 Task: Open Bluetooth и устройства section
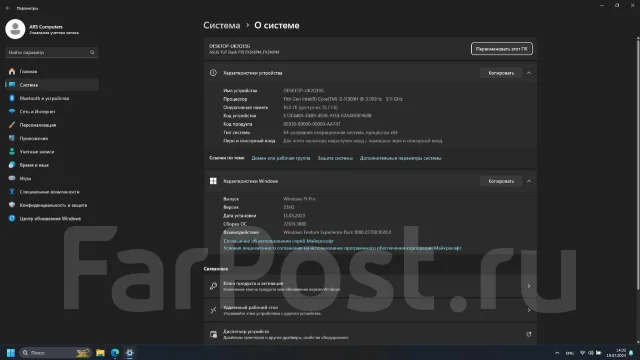(52, 98)
